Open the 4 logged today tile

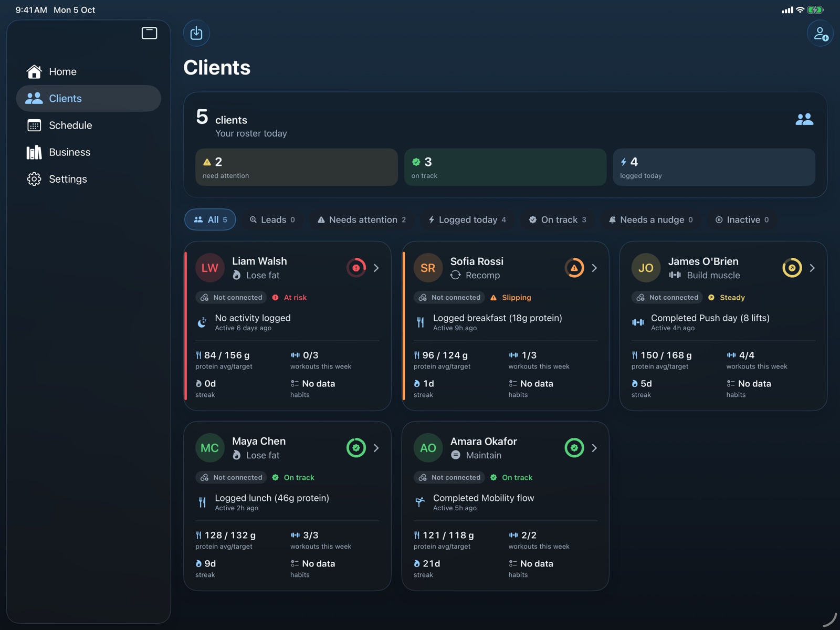714,167
